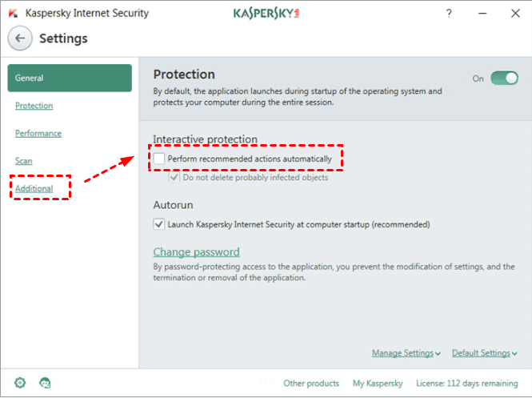Open settings via the gear icon

(20, 383)
